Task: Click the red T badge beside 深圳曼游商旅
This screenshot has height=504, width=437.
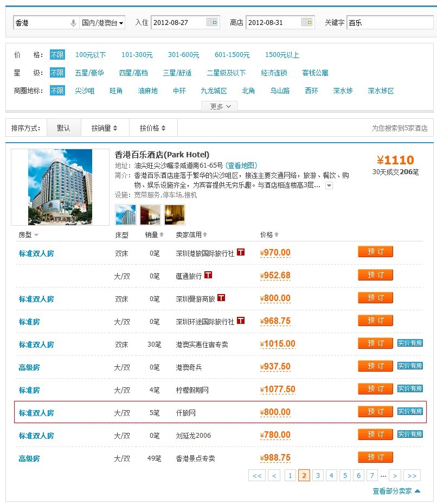Action: (221, 298)
